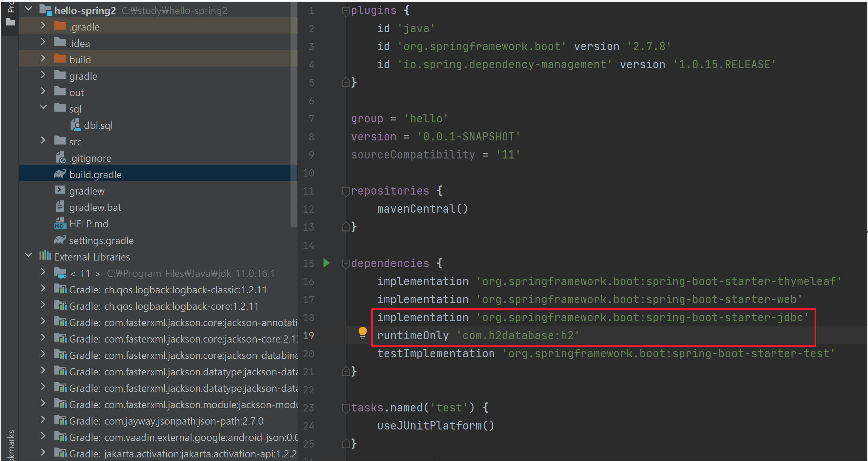Click the .gitignore file icon
The width and height of the screenshot is (868, 461).
[60, 158]
